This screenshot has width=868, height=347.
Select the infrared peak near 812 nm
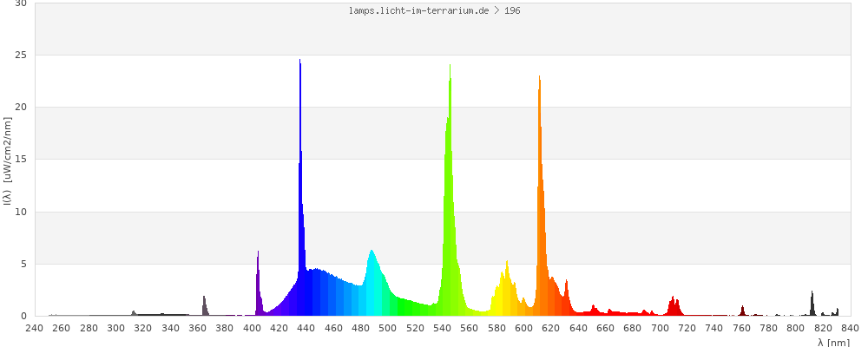coord(812,304)
